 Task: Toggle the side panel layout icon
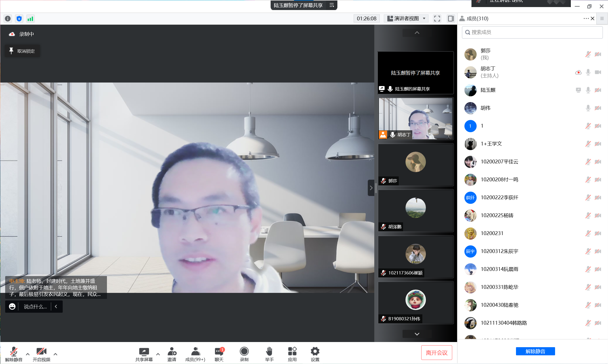coord(451,18)
